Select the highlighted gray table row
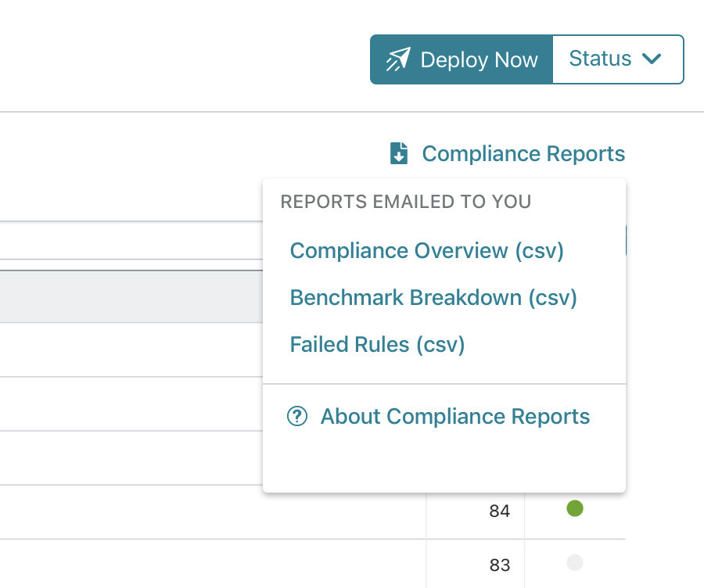The image size is (704, 588). (x=131, y=296)
